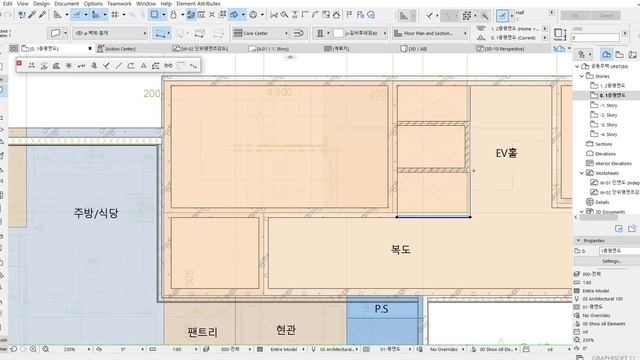Select the Inject Parameters syringe tool
Viewport: 640px width, 360px height.
point(42,15)
